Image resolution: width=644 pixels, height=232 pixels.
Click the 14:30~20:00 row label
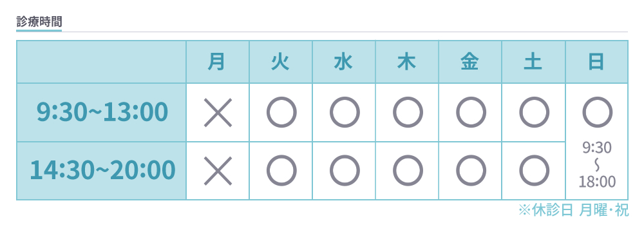click(x=102, y=171)
